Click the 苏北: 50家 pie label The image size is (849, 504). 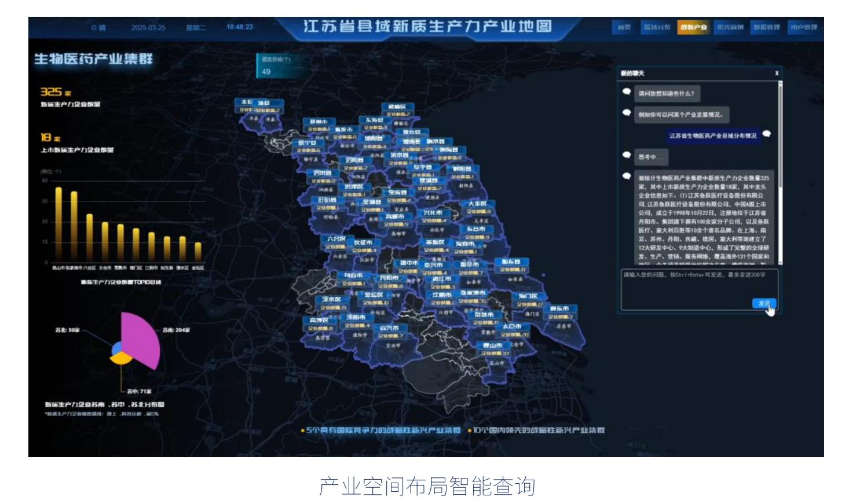(67, 330)
